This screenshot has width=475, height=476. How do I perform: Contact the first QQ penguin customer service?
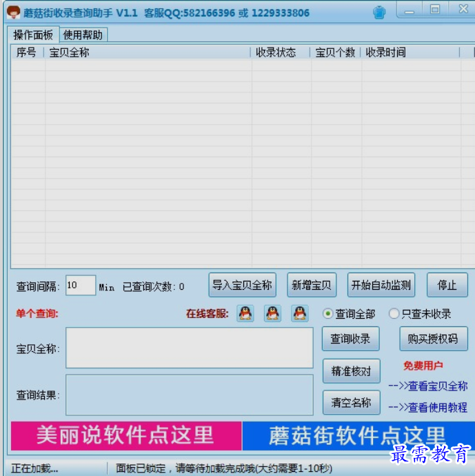[245, 313]
